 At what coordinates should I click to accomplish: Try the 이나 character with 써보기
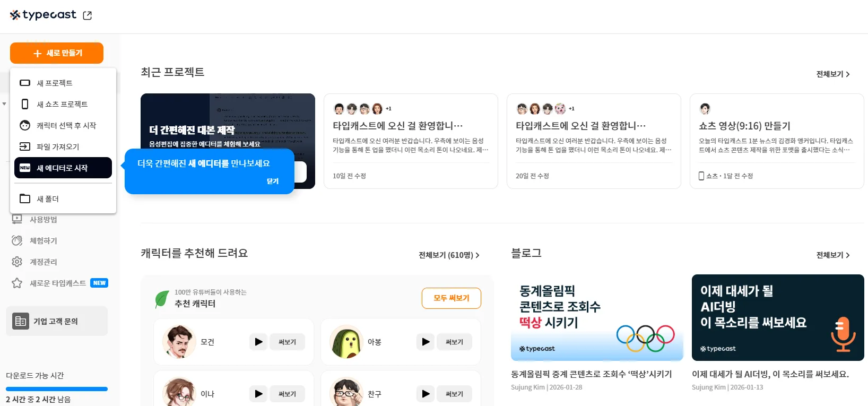[287, 394]
